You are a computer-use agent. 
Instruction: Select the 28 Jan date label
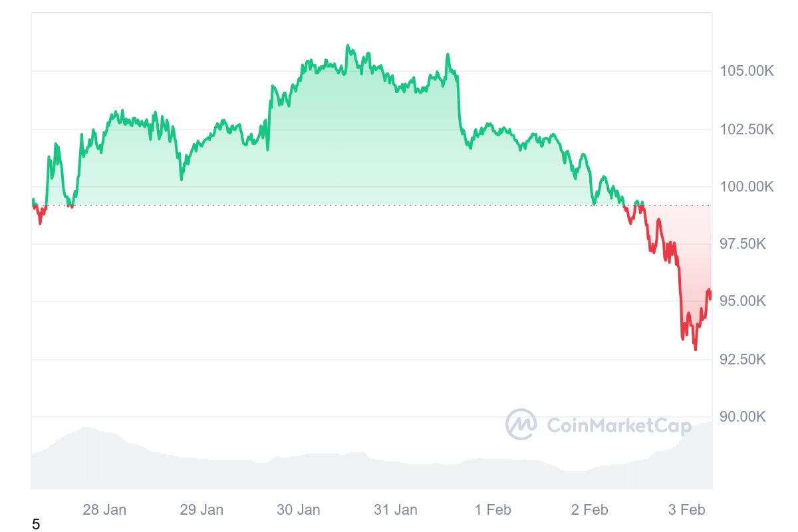click(x=104, y=510)
